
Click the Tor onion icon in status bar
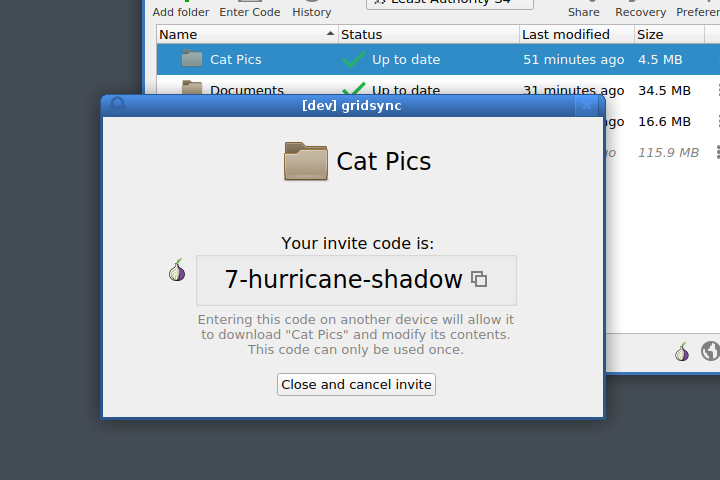(x=682, y=352)
